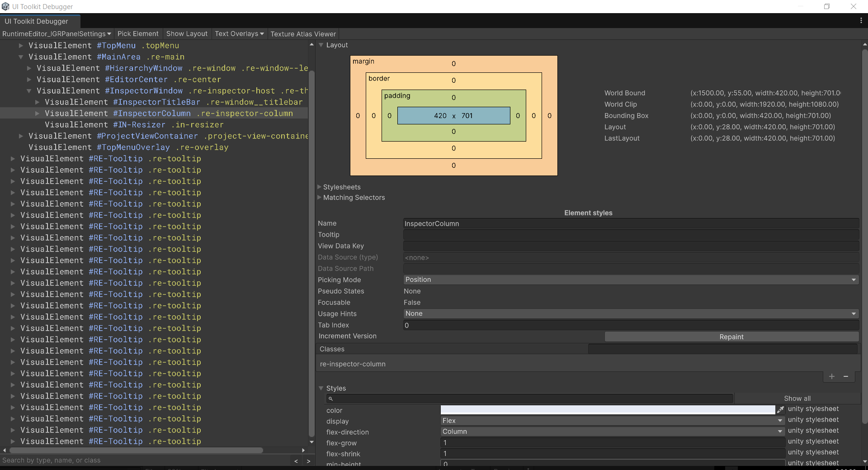
Task: Click the Repaint button
Action: click(x=731, y=337)
